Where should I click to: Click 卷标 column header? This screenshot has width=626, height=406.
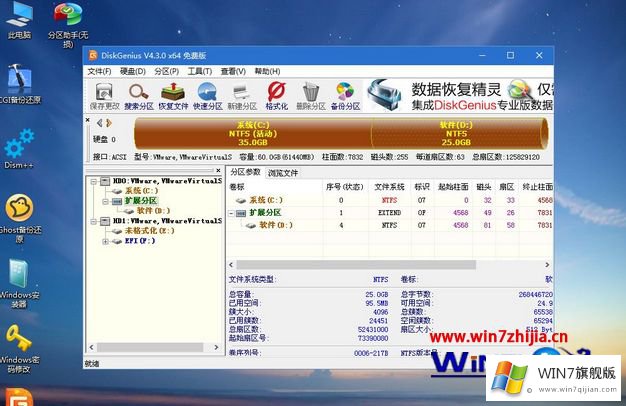[275, 186]
